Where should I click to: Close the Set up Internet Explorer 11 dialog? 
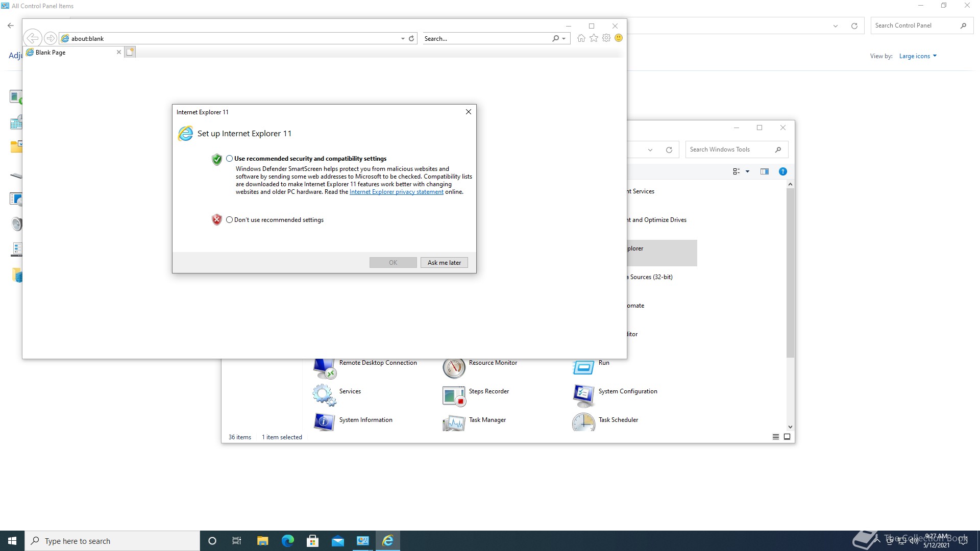[468, 112]
